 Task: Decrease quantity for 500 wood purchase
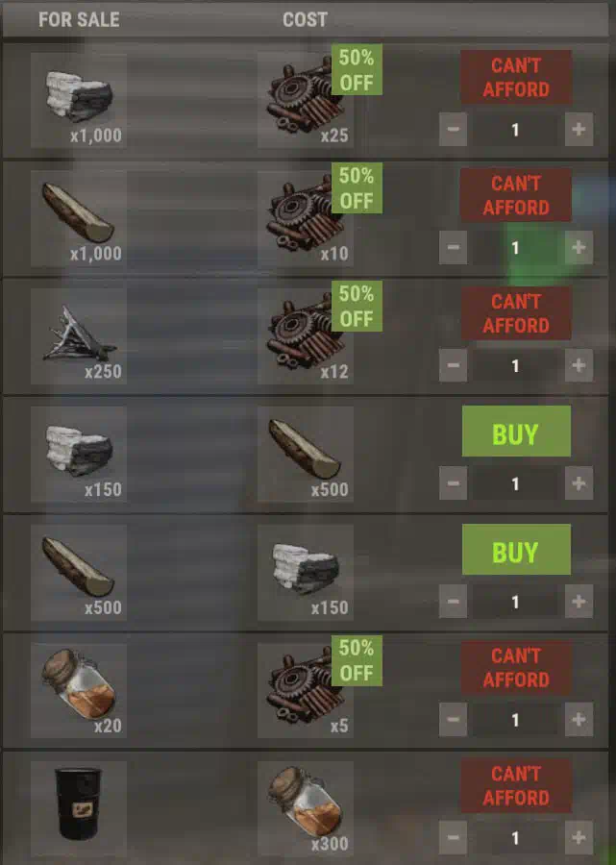pyautogui.click(x=454, y=602)
